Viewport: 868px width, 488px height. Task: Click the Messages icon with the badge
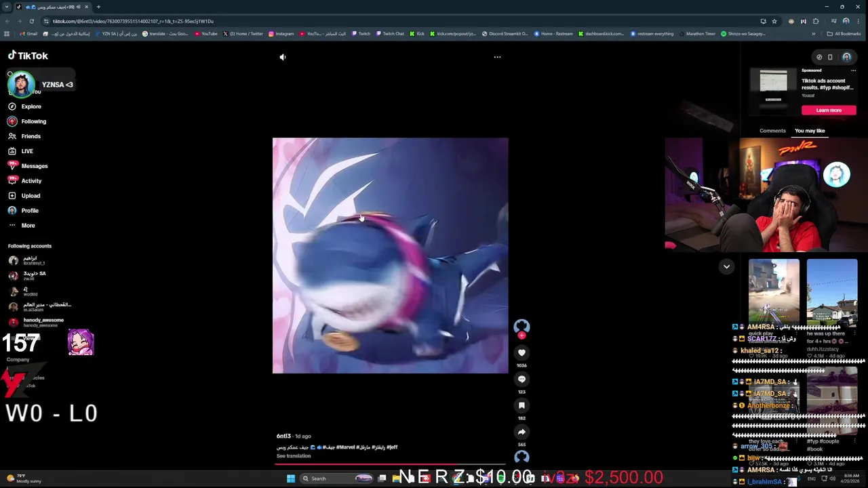point(12,166)
